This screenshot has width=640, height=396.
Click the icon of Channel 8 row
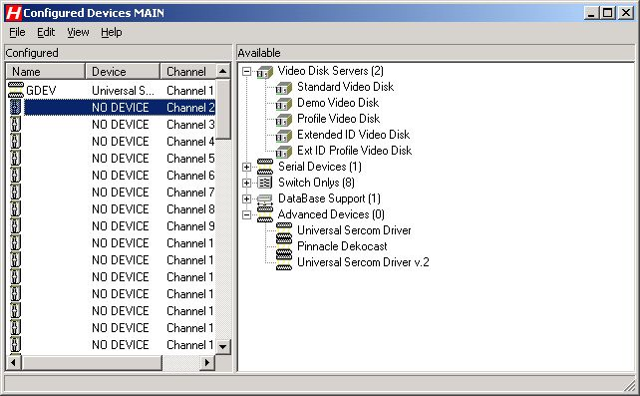point(15,209)
